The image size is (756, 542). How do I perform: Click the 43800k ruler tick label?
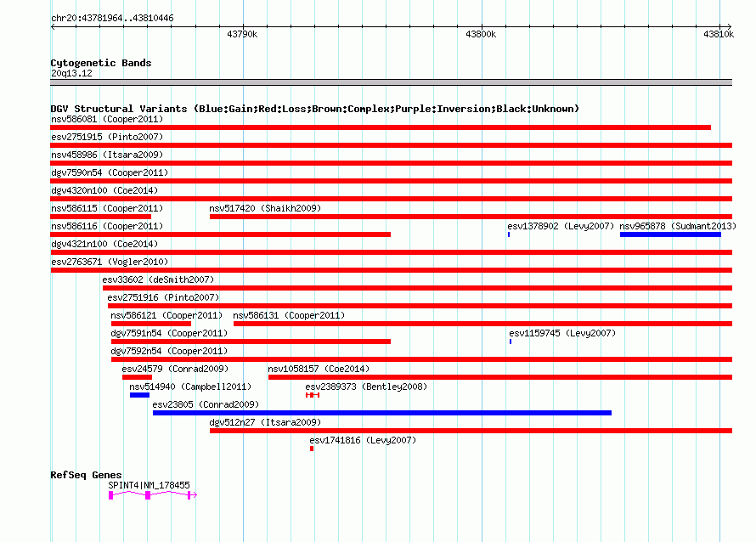click(481, 34)
